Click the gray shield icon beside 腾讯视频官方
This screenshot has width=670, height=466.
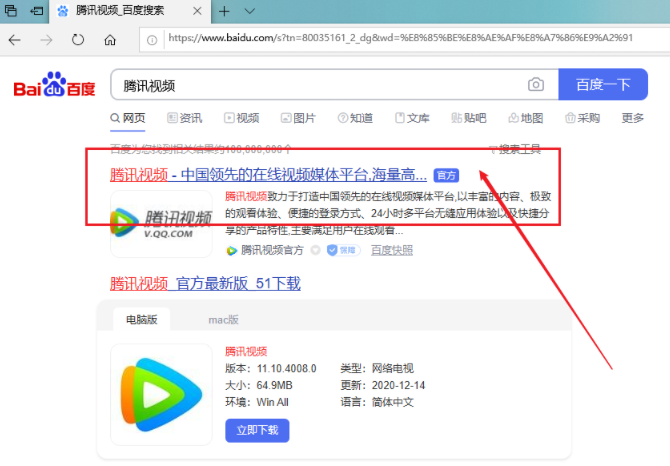pos(315,250)
